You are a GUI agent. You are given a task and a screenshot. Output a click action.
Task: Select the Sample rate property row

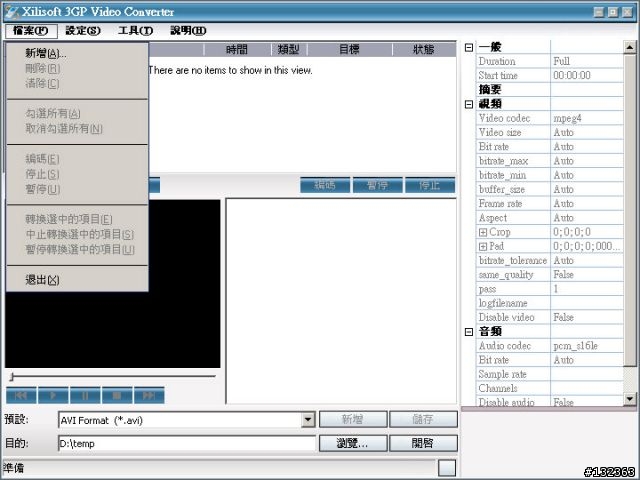550,374
